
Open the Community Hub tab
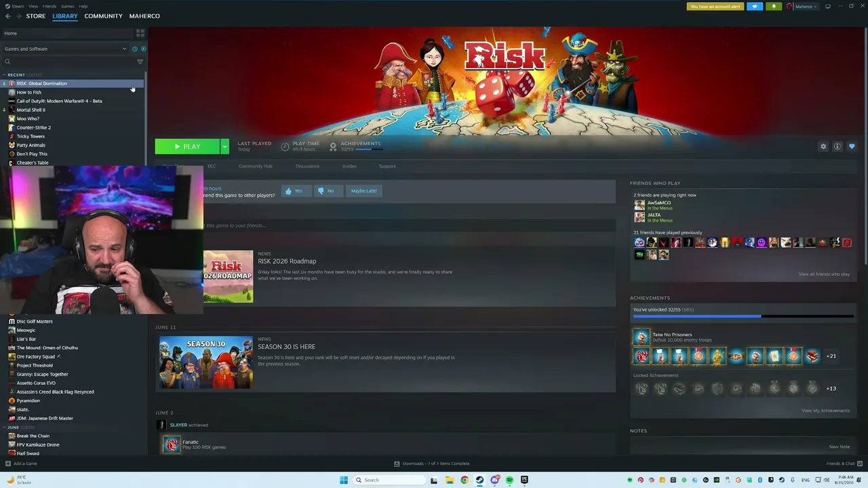[256, 166]
